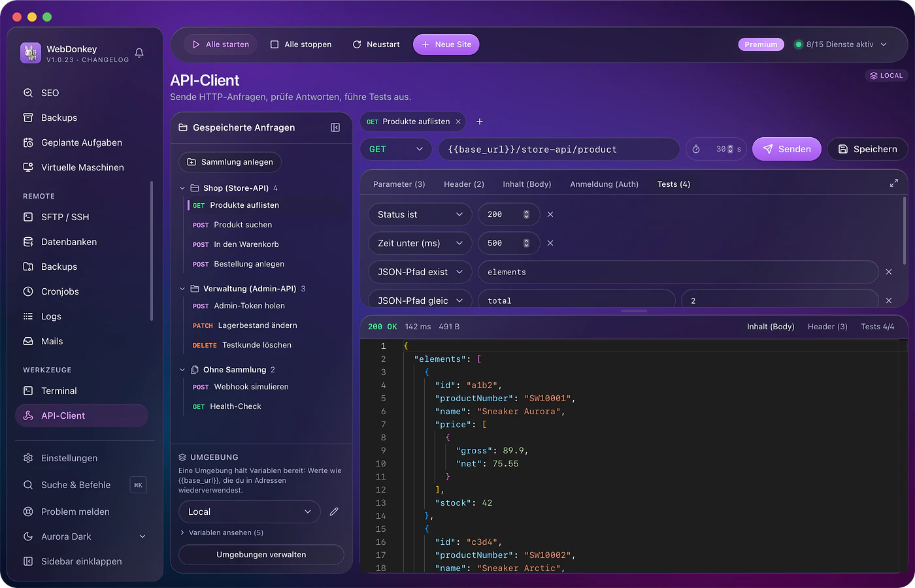Switch to Header (2) request tab
Viewport: 915px width, 588px height.
tap(464, 184)
